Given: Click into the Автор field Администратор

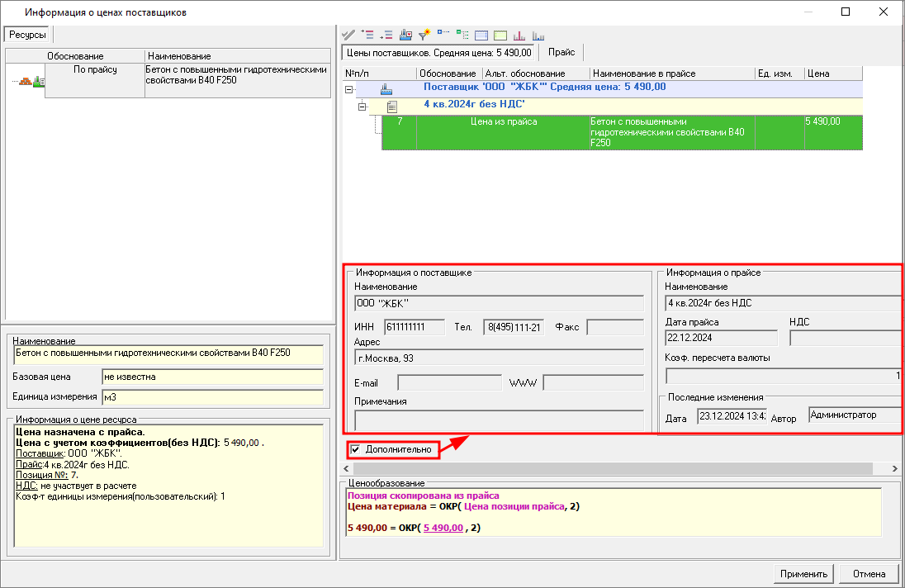Looking at the screenshot, I should coord(855,415).
